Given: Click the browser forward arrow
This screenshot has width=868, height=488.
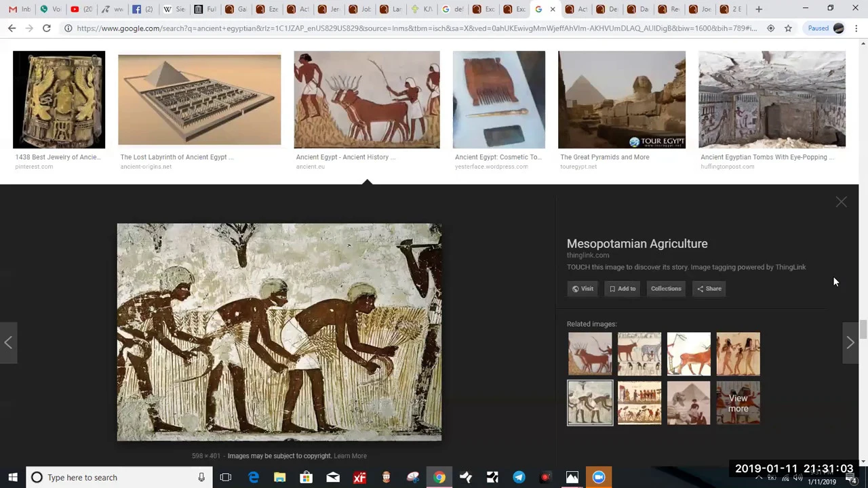Looking at the screenshot, I should (x=29, y=28).
